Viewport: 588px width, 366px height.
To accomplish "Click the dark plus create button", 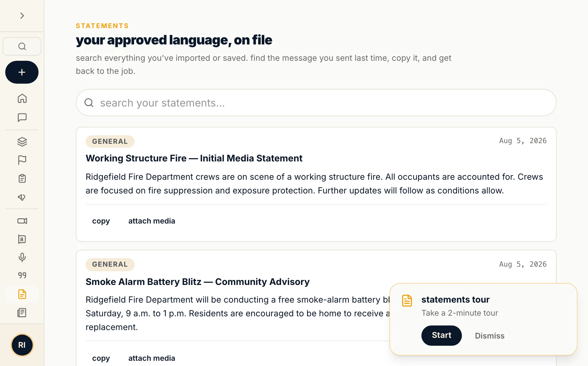I will [22, 72].
